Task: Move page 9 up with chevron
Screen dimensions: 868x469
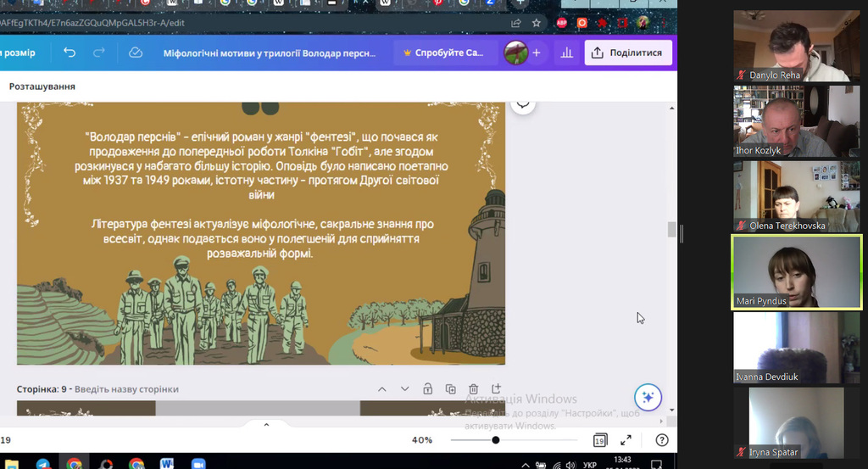Action: (x=382, y=389)
